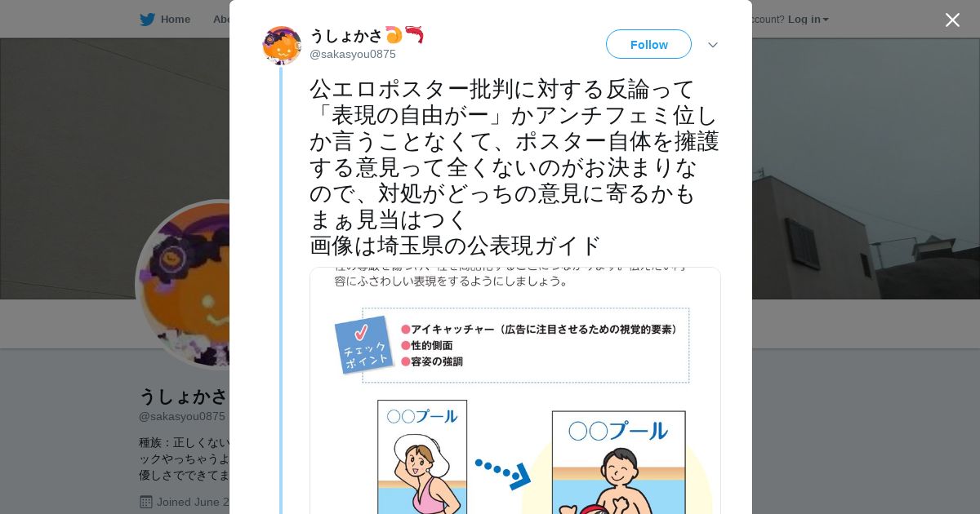Open @sakasyou0875 handle link in tweet header
The image size is (980, 514).
coord(353,54)
